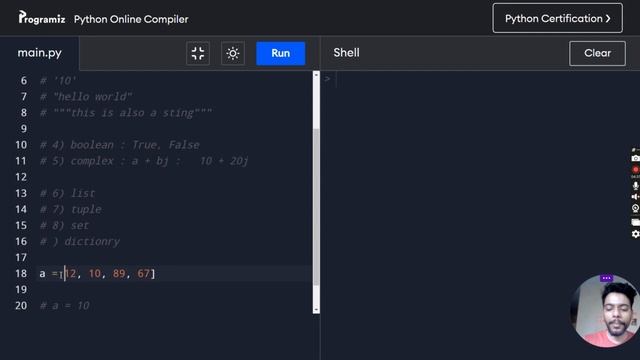Switch theme with the sun icon

233,53
